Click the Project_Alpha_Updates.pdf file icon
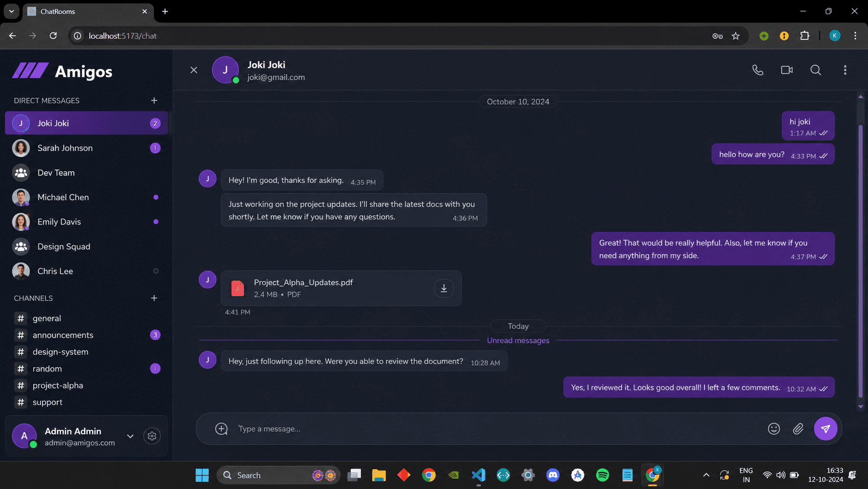 click(238, 288)
